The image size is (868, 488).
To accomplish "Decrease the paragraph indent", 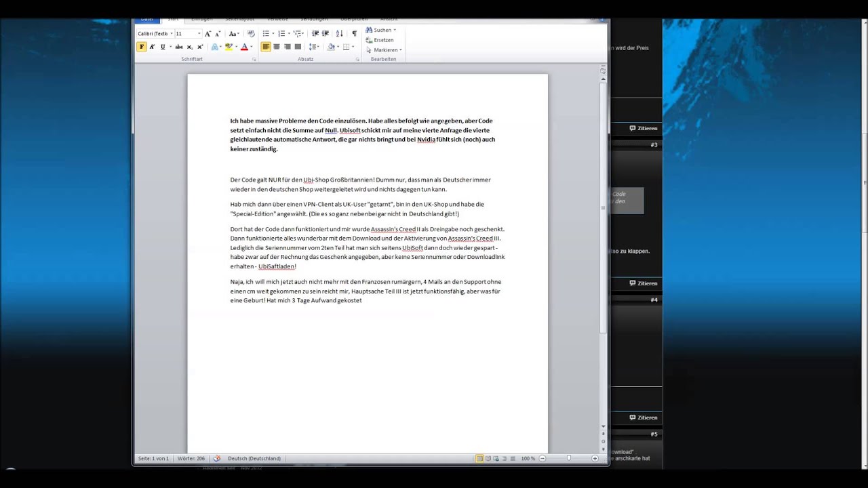I will (x=315, y=33).
